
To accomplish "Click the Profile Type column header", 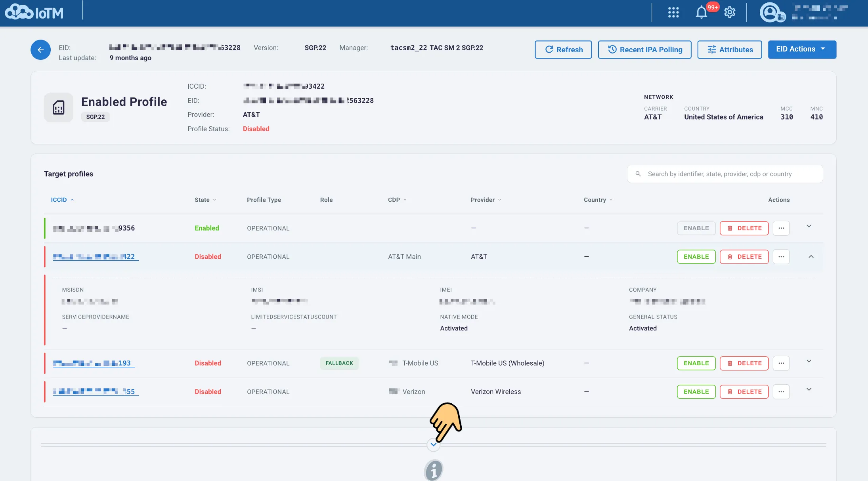I will (264, 200).
